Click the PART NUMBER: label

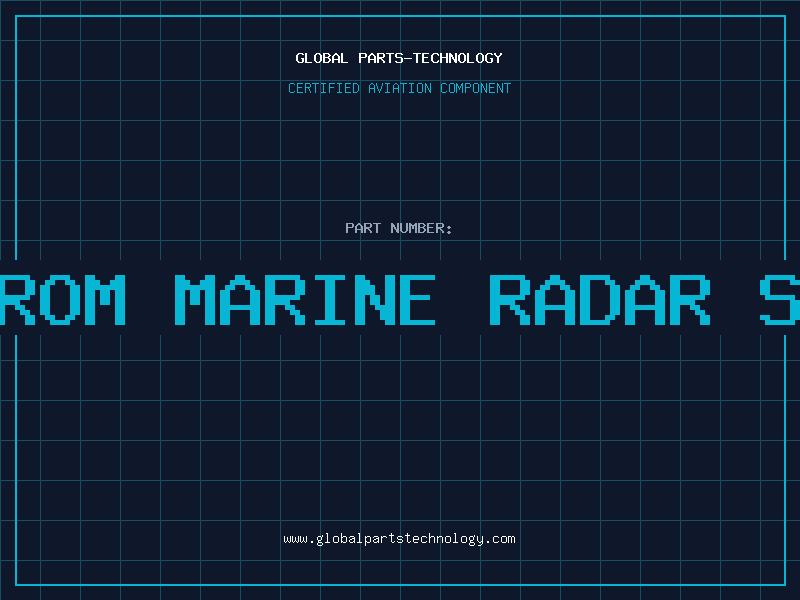coord(399,228)
